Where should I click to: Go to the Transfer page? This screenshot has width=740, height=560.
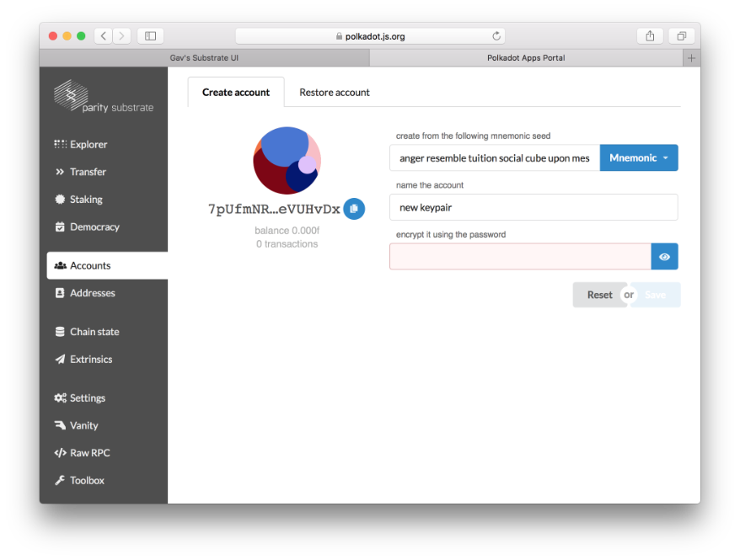pos(87,172)
